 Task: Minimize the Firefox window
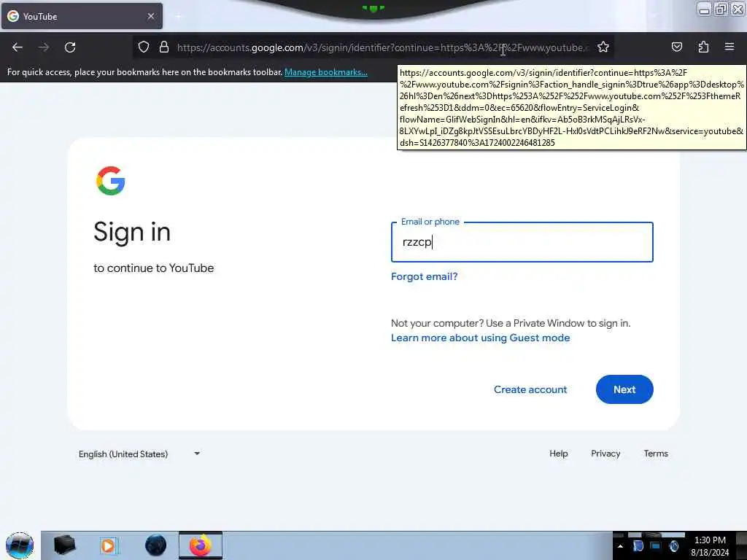(x=704, y=9)
